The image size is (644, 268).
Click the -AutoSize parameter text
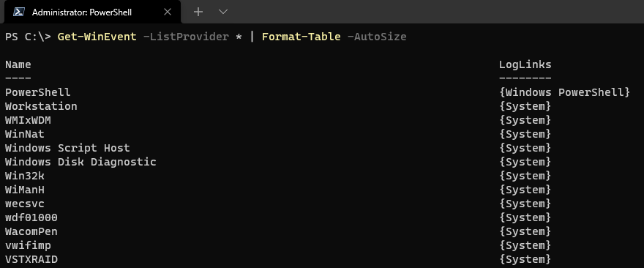click(x=377, y=37)
